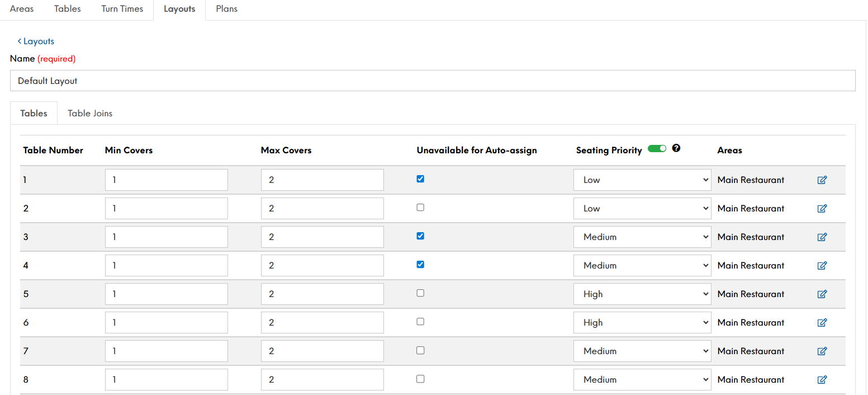Click the edit icon for table 2
Viewport: 868px width, 395px height.
click(x=822, y=209)
